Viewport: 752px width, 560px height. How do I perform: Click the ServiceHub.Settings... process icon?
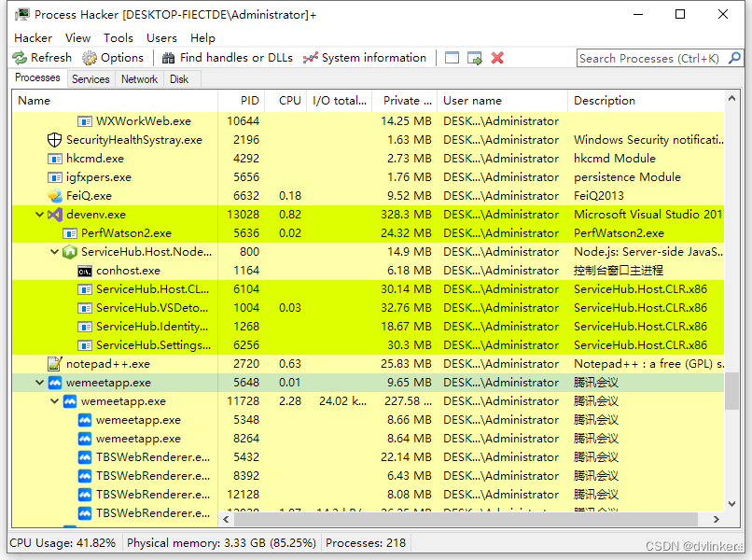point(84,345)
